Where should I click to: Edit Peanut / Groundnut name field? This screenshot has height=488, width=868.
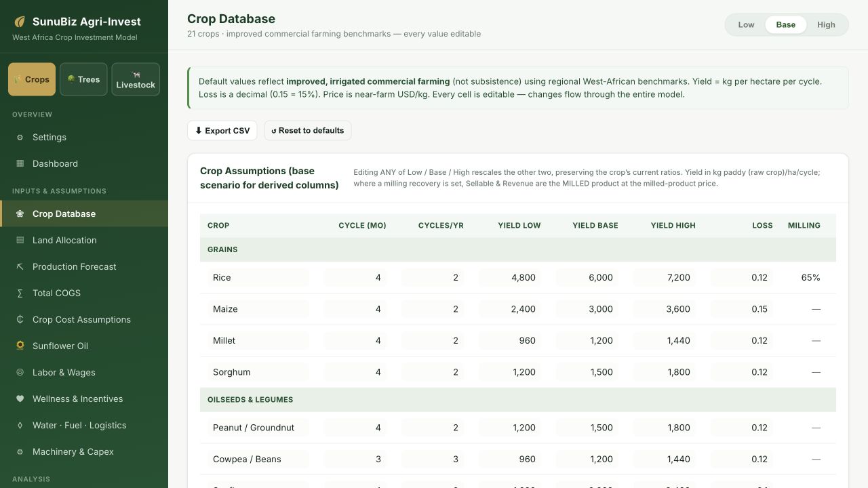pos(258,428)
